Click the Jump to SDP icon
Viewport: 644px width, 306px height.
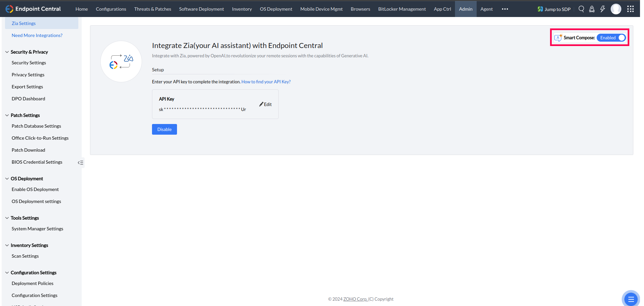tap(540, 9)
